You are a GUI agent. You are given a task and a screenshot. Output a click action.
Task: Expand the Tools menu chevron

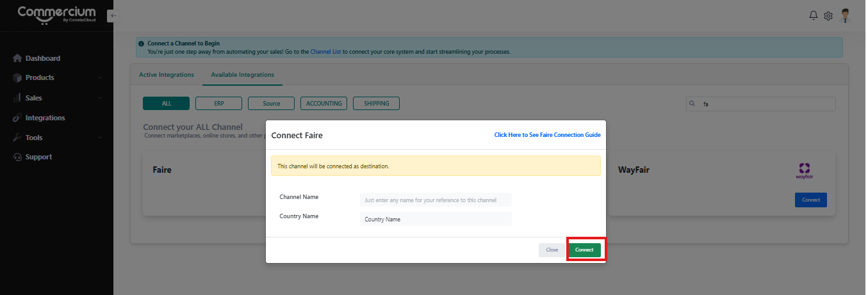(x=100, y=138)
